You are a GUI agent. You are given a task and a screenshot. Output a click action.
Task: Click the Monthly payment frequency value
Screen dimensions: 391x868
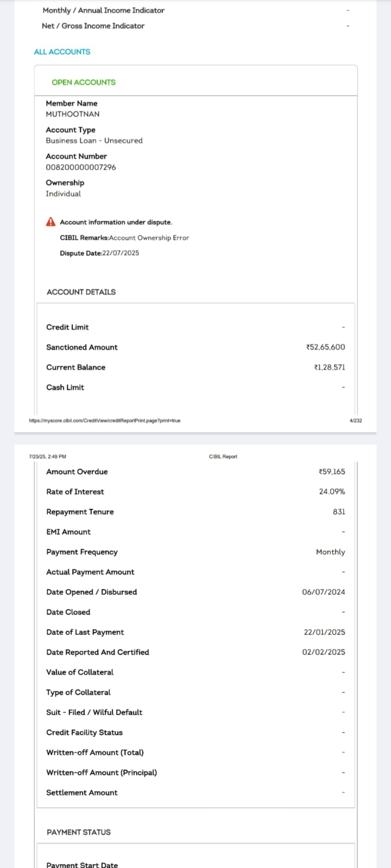click(330, 552)
